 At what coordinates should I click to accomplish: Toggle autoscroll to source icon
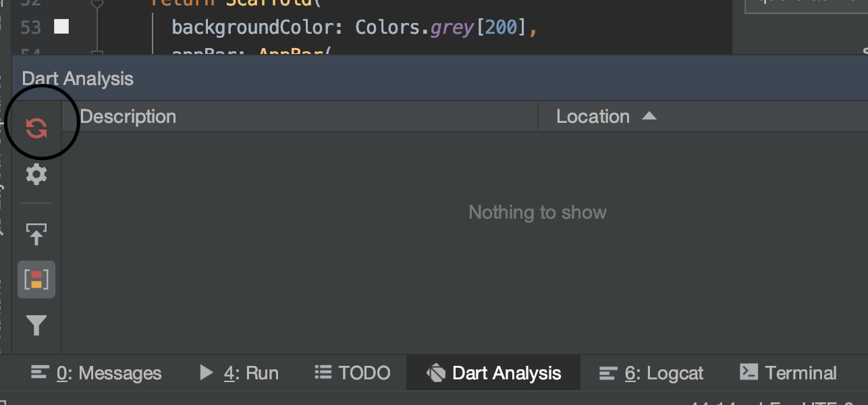[x=36, y=234]
